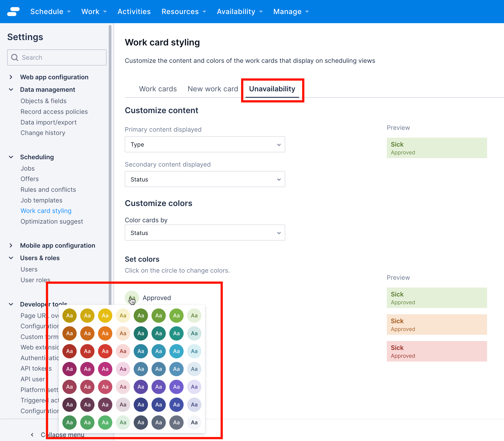Open the Color cards by dropdown

tap(205, 233)
